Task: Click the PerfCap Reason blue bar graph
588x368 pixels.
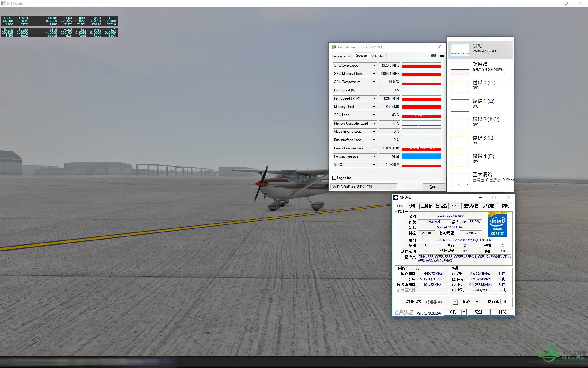Action: [421, 156]
